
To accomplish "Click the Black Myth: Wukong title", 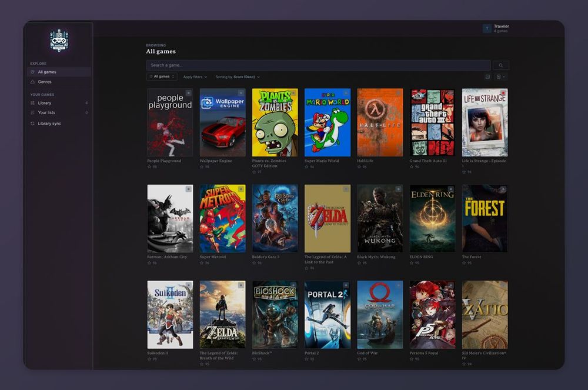I will tap(376, 257).
